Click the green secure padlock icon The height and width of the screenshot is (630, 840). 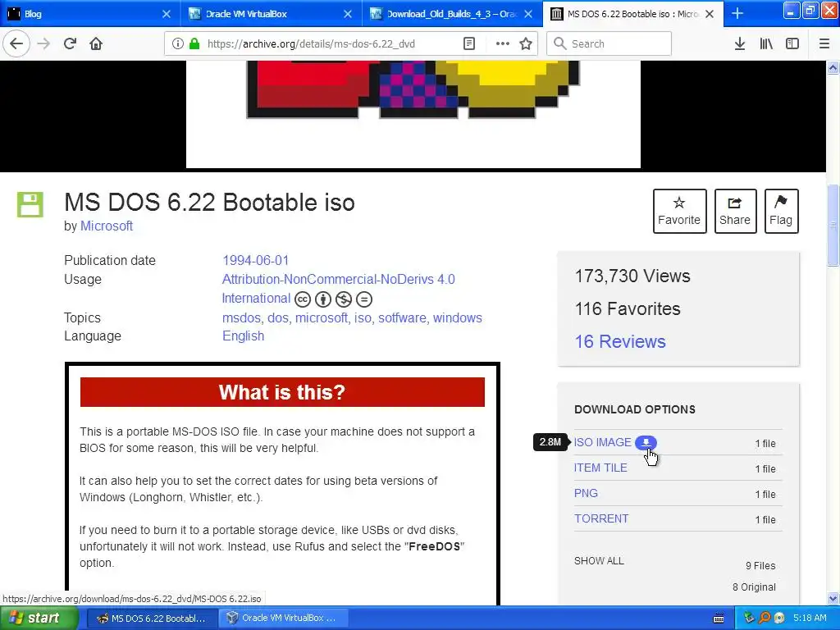pos(194,44)
